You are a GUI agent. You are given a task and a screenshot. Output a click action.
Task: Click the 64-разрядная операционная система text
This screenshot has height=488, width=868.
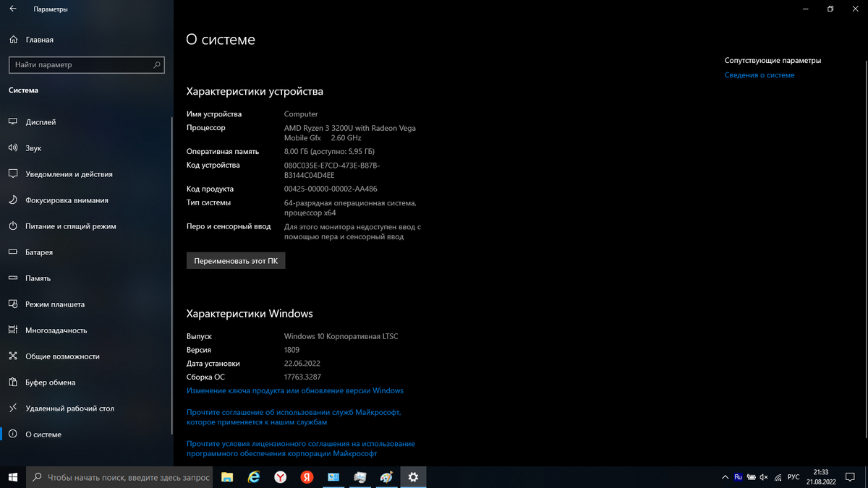tap(350, 208)
